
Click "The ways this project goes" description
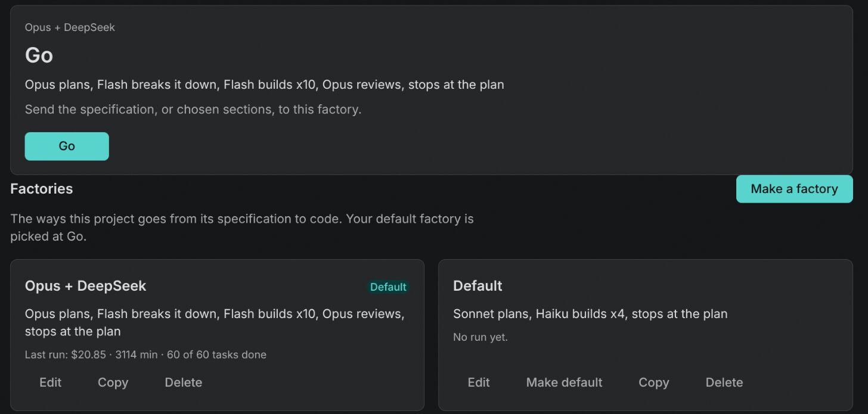click(242, 227)
